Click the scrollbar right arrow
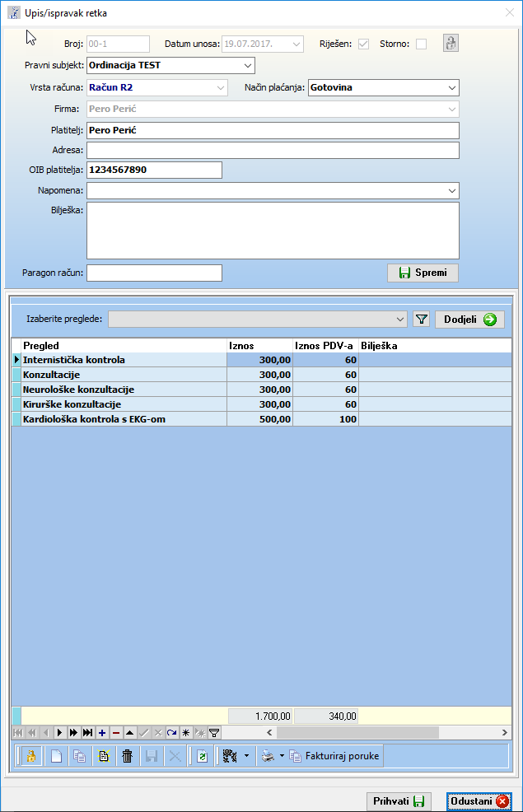This screenshot has height=812, width=523. pyautogui.click(x=505, y=732)
